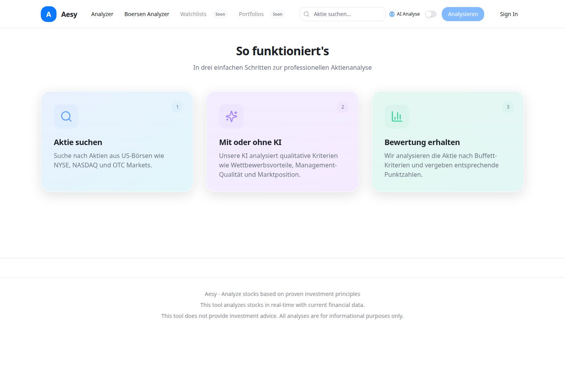
Task: Click the So funktioniert's heading
Action: pyautogui.click(x=282, y=51)
